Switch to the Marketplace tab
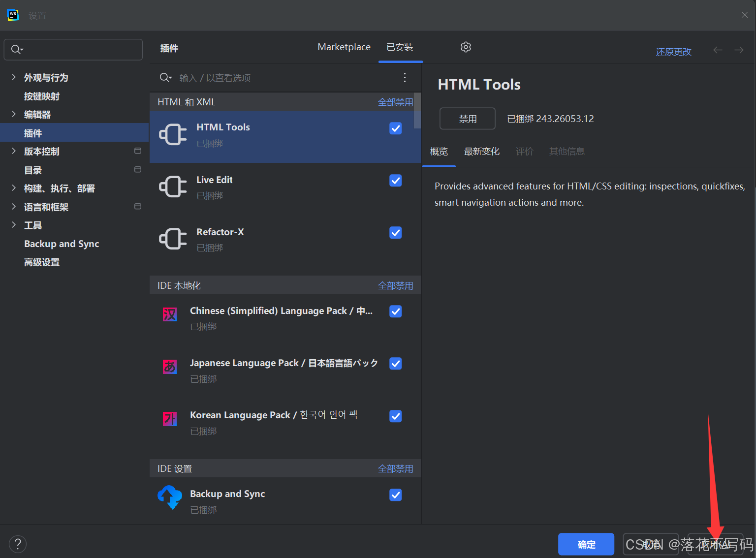 pos(344,47)
